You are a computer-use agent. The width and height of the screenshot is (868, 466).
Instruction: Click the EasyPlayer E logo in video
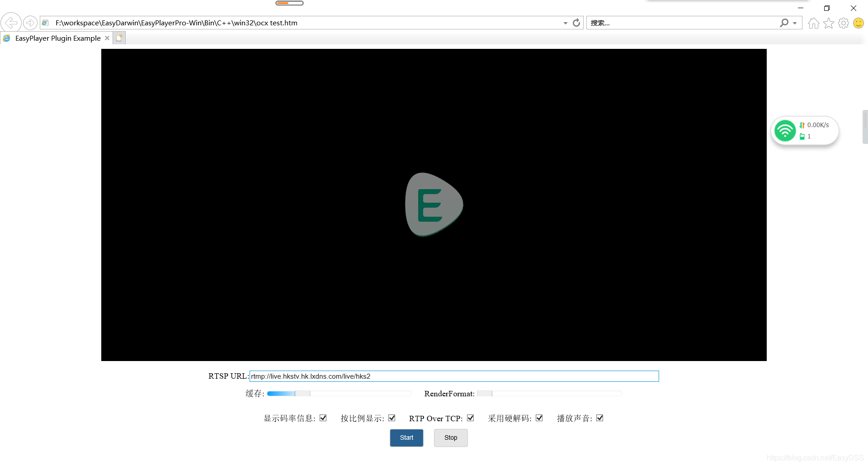[x=434, y=204]
